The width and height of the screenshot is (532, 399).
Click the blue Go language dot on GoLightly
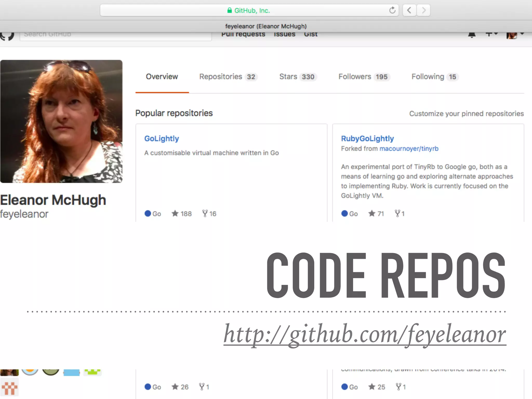148,214
